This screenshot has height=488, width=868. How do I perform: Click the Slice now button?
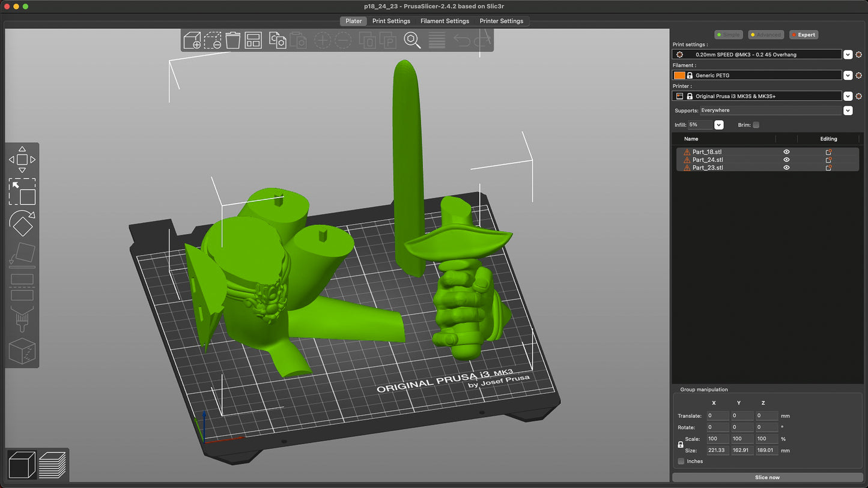tap(767, 477)
